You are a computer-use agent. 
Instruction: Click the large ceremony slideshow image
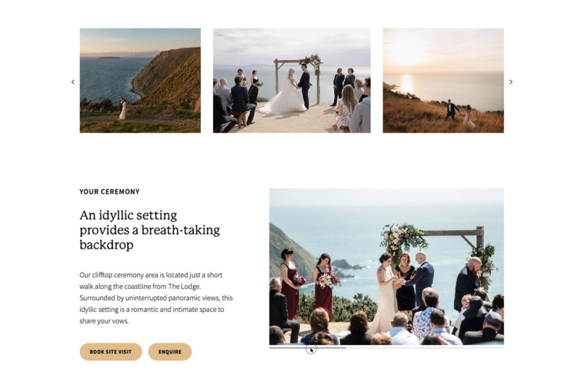coord(386,266)
